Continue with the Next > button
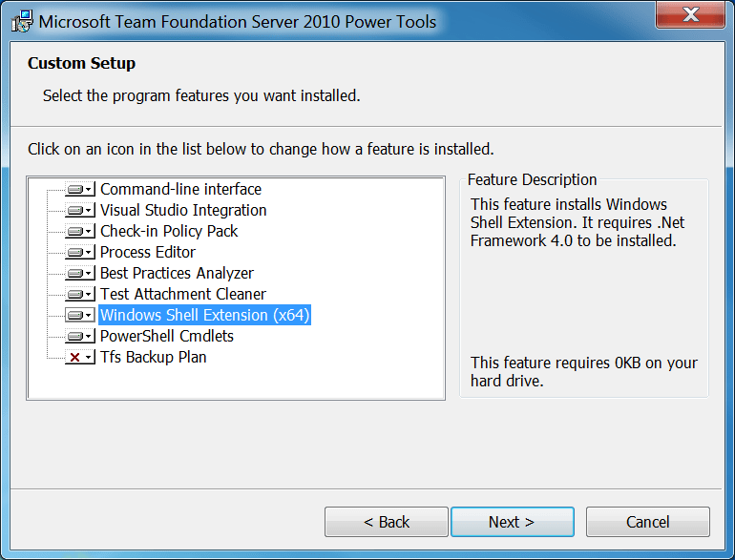This screenshot has height=560, width=735. [x=513, y=522]
